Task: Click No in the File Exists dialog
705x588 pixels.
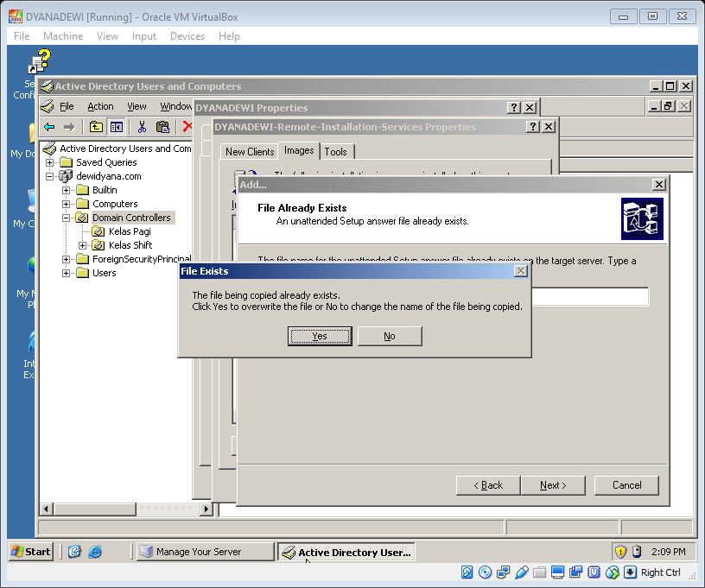Action: tap(390, 336)
